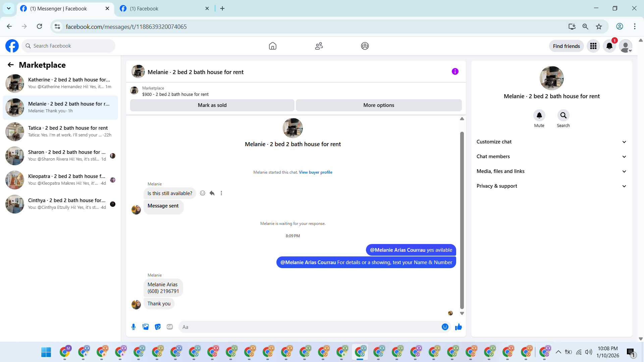Mute this conversation
Screen dimensions: 644x362
click(x=539, y=115)
